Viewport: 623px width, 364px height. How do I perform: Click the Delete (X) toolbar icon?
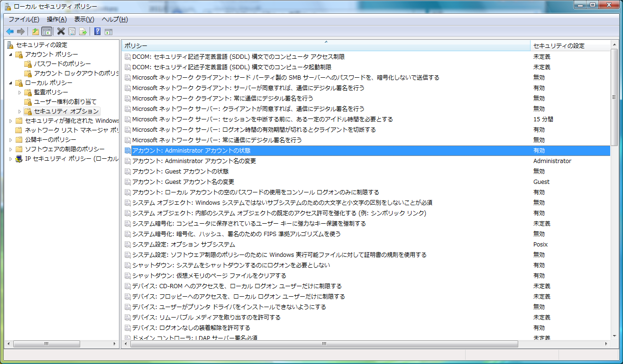[x=61, y=31]
